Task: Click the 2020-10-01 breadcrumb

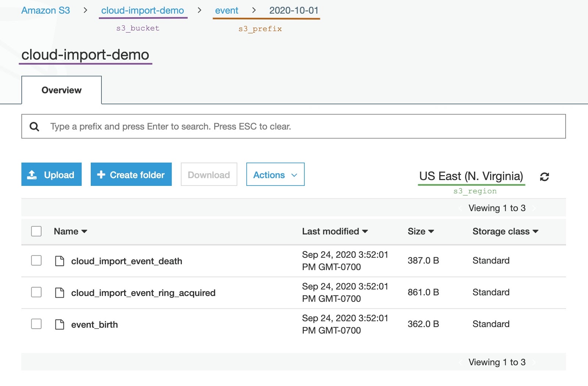Action: [x=294, y=10]
